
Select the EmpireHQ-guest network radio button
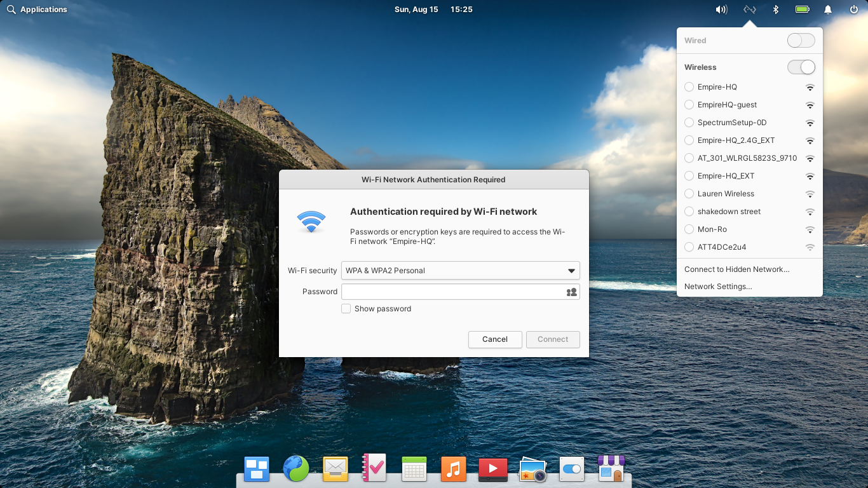click(x=689, y=105)
